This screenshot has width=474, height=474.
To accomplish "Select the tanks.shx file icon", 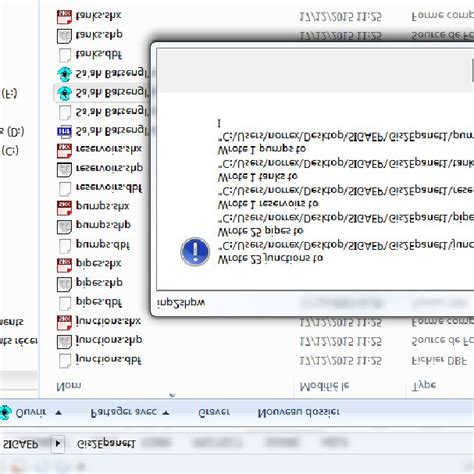I will (64, 17).
